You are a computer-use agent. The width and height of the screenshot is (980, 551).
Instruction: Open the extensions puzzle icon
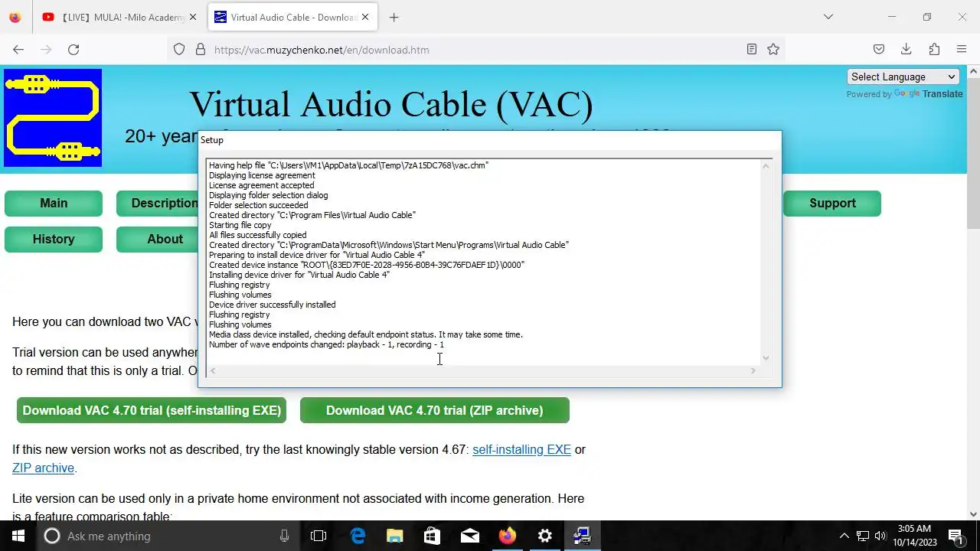click(x=934, y=50)
